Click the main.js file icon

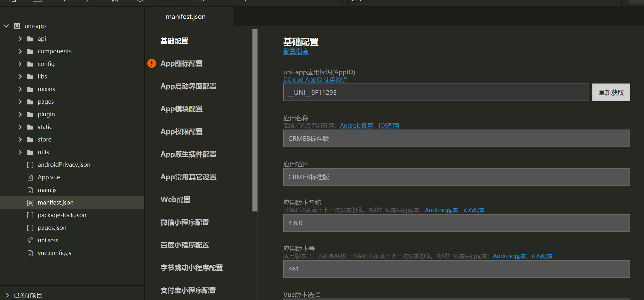[30, 190]
